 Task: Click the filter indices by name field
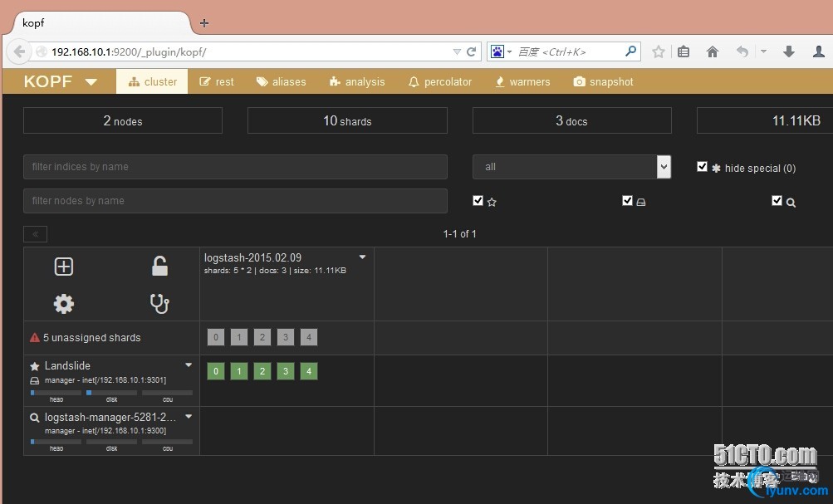[235, 167]
